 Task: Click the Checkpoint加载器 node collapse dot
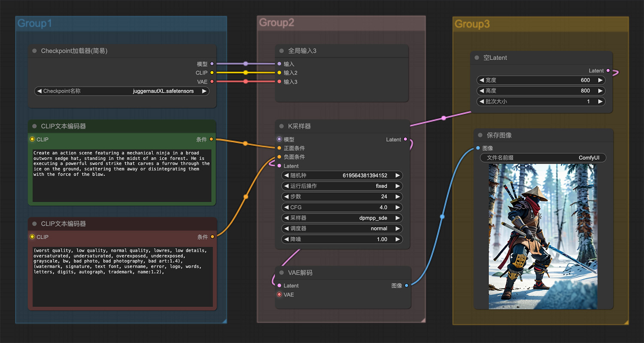click(x=34, y=51)
